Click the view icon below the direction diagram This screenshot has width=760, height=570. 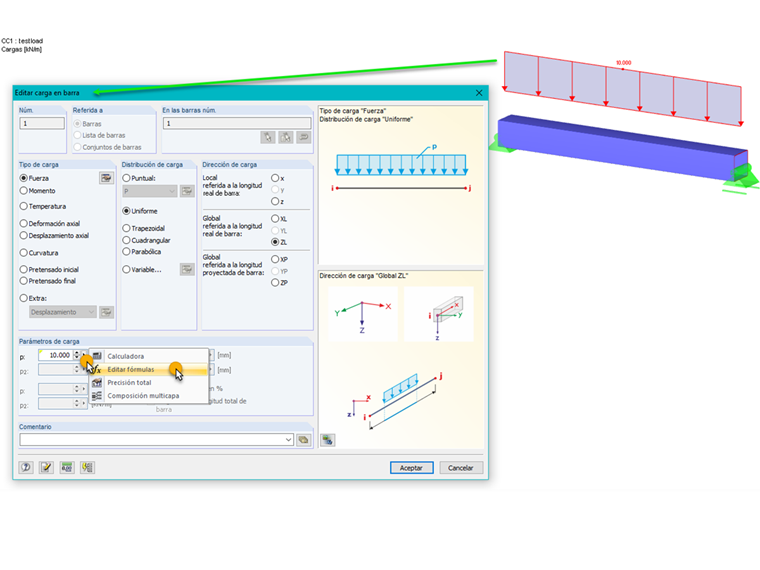[328, 440]
